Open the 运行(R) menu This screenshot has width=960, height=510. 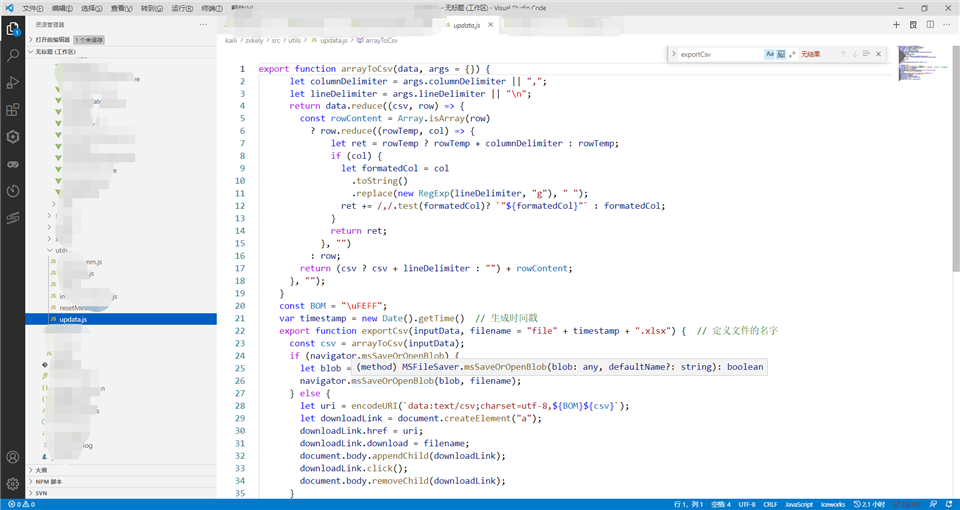coord(182,9)
